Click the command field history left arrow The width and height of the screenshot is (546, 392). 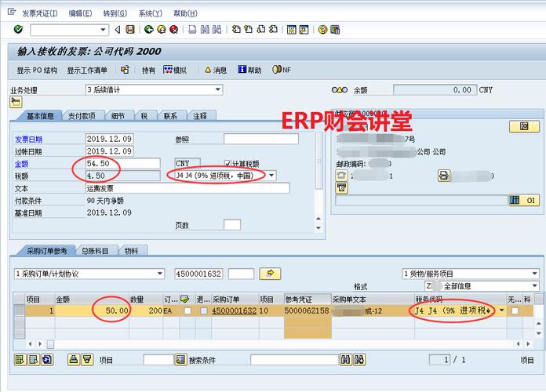[118, 30]
